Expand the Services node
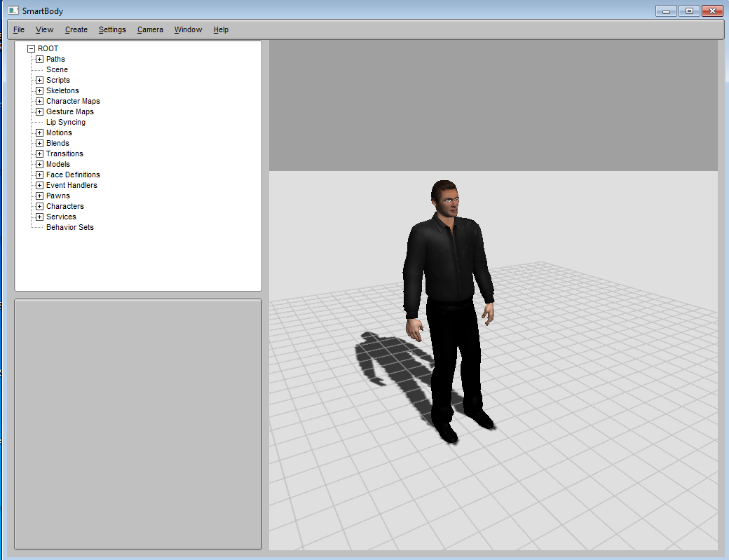Viewport: 729px width, 560px height. 39,217
